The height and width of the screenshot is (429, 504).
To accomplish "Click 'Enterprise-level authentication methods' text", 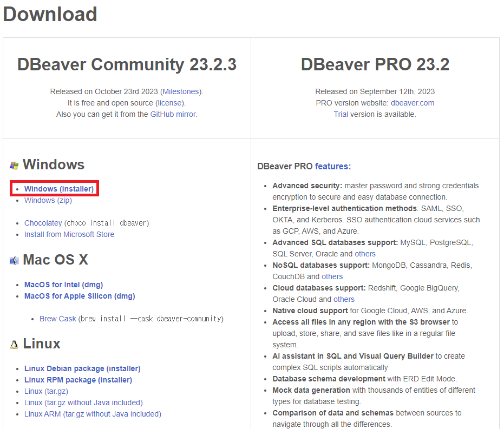I will [344, 209].
